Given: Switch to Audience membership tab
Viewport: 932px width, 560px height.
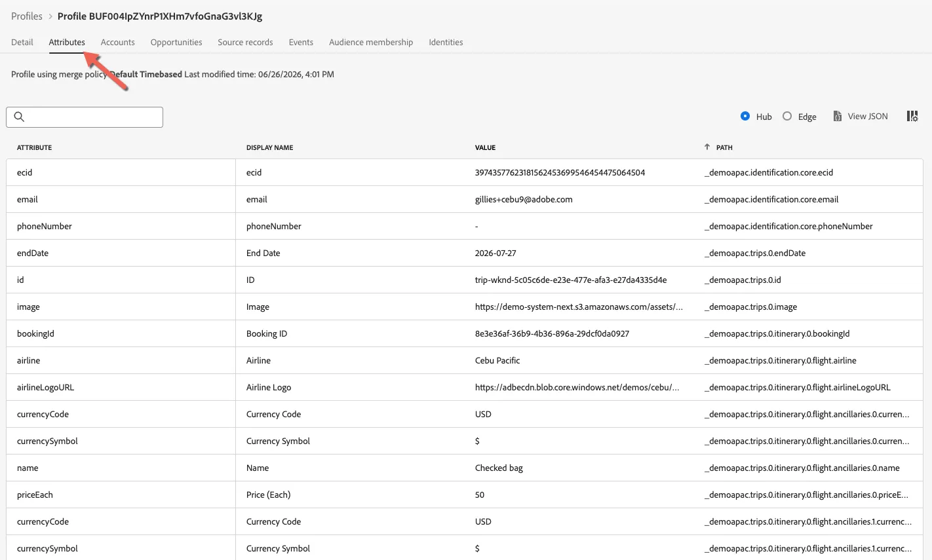Looking at the screenshot, I should tap(371, 42).
